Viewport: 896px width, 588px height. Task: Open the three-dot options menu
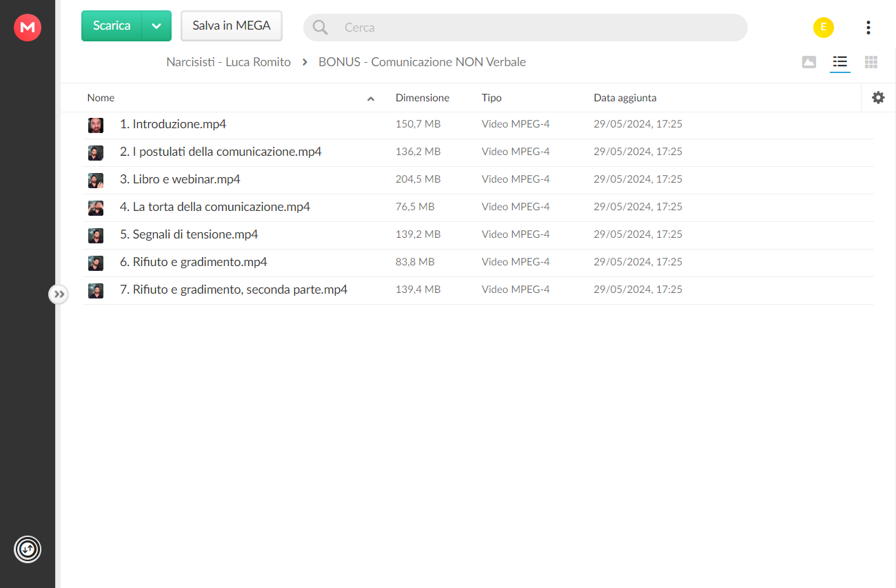click(x=868, y=28)
